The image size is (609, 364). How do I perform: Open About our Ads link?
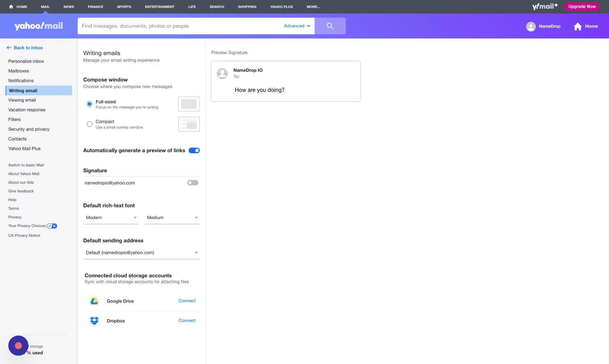click(21, 183)
